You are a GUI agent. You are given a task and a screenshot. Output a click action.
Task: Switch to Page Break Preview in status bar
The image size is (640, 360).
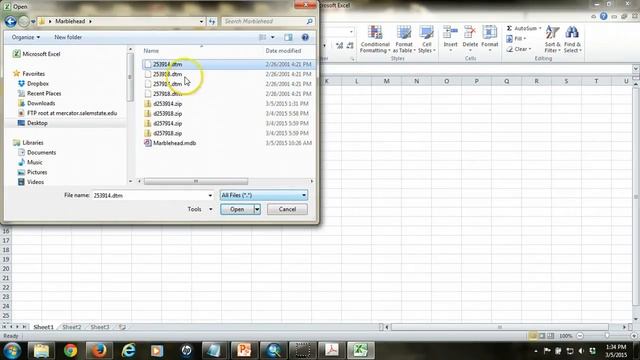550,336
